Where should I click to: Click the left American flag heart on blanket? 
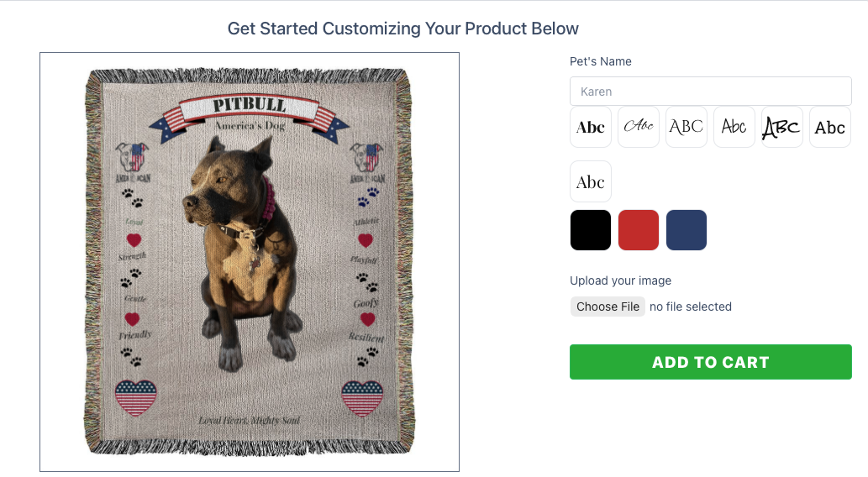coord(135,397)
